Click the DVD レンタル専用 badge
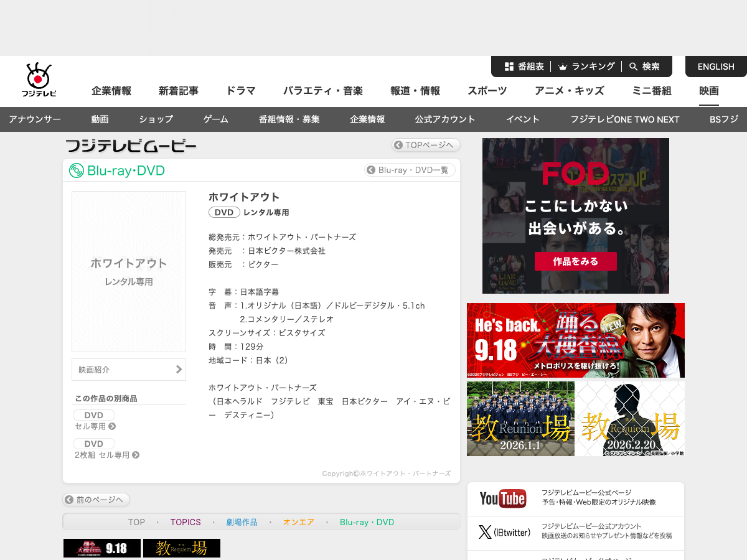 (224, 212)
